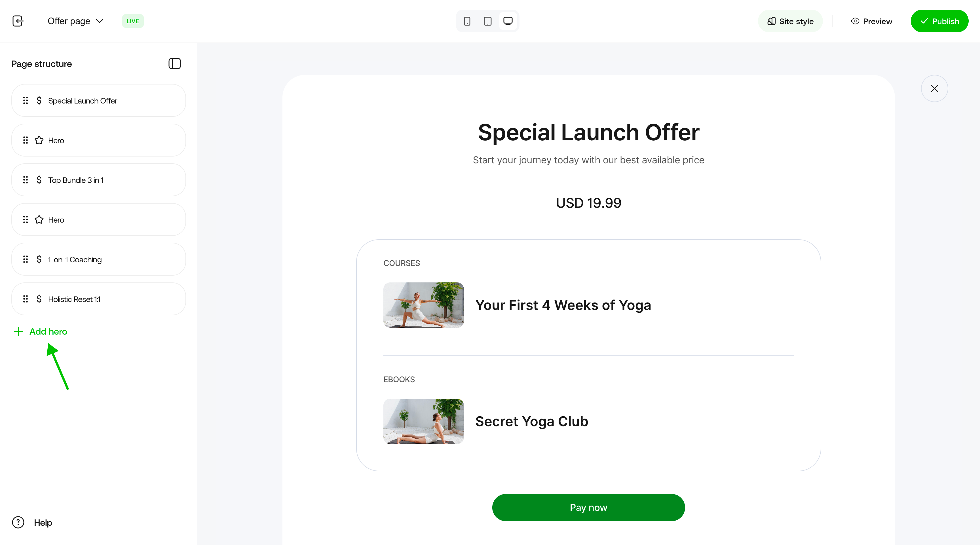980x545 pixels.
Task: Select the 1-on-1 Coaching section
Action: [x=98, y=259]
